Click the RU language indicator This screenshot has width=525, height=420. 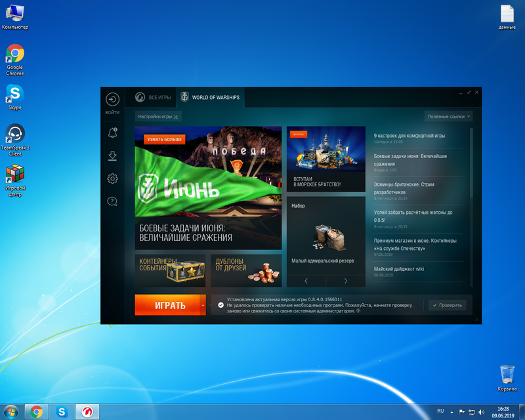tap(440, 411)
